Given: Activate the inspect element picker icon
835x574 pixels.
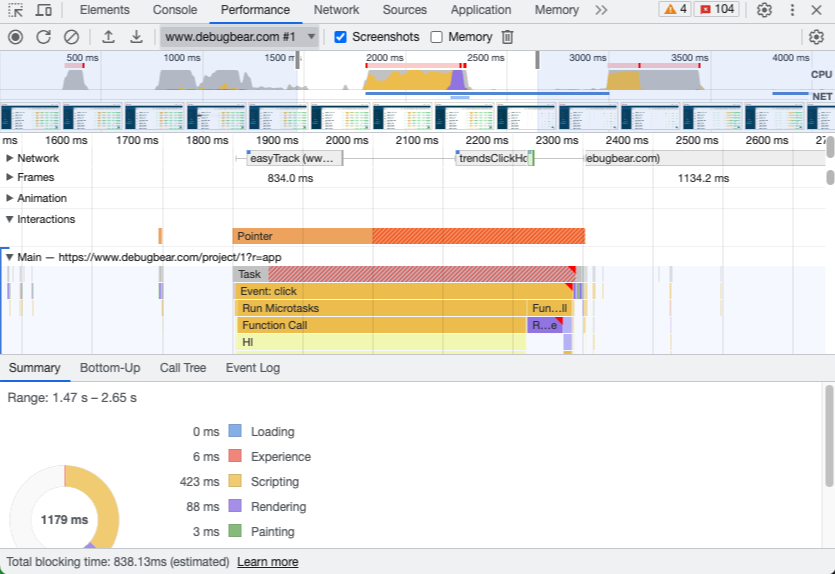Looking at the screenshot, I should [16, 10].
